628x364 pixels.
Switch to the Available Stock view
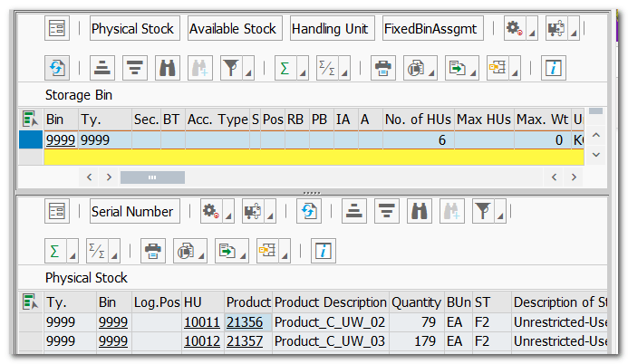[x=234, y=29]
